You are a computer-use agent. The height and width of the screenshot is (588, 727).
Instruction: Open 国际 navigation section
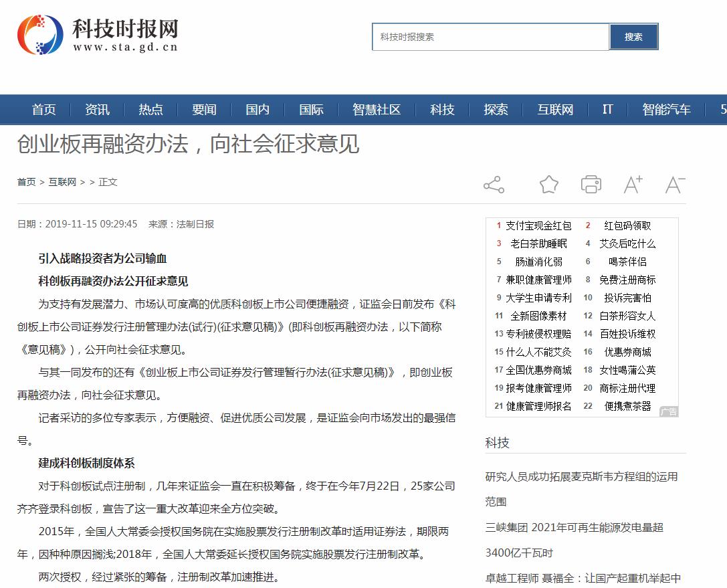point(311,110)
